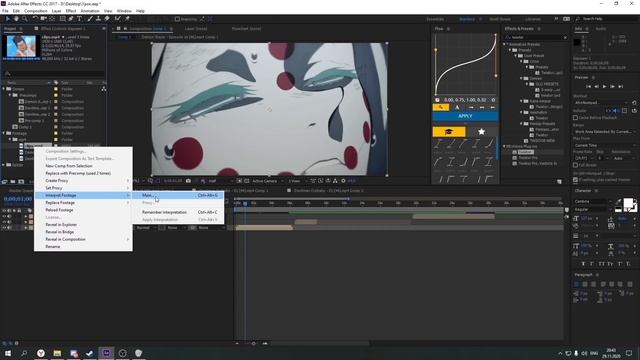Viewport: 640px width, 360px height.
Task: Choose Remember Interpretation in submenu
Action: tap(178, 212)
